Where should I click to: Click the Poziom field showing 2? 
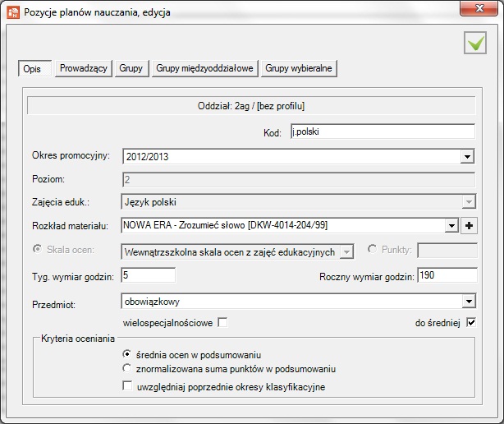[299, 179]
